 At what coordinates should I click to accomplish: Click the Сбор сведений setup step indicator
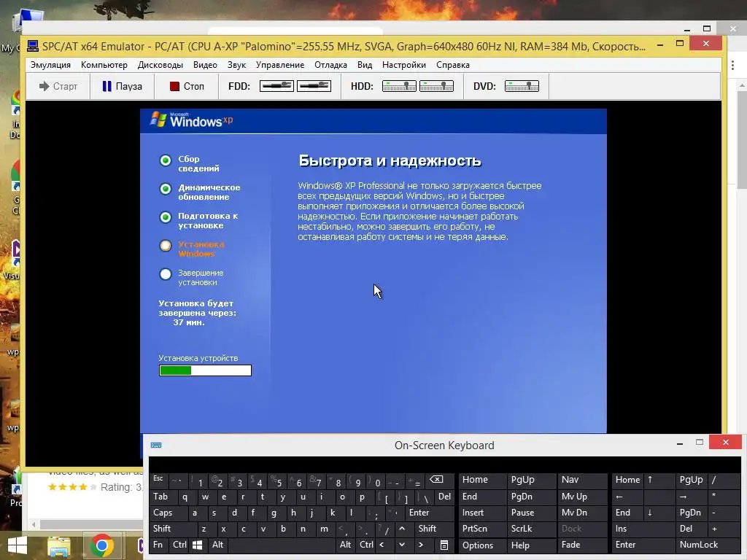(166, 160)
